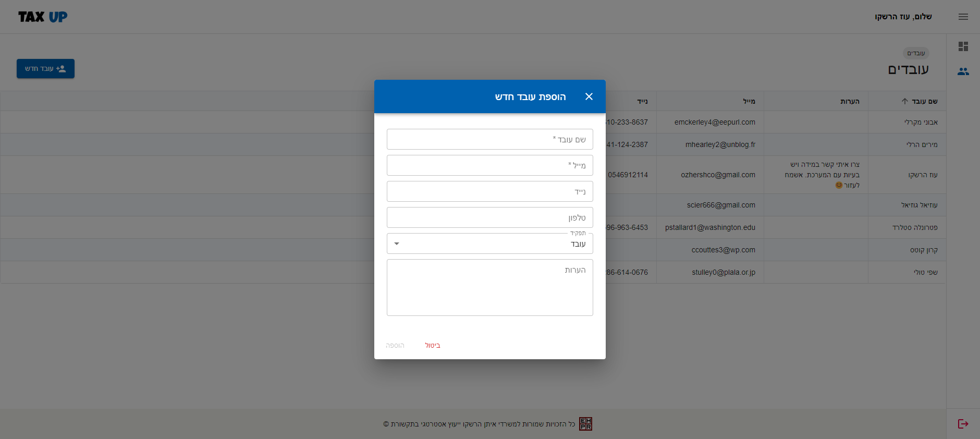Viewport: 980px width, 439px height.
Task: Expand the role dropdown showing עובד
Action: click(490, 244)
